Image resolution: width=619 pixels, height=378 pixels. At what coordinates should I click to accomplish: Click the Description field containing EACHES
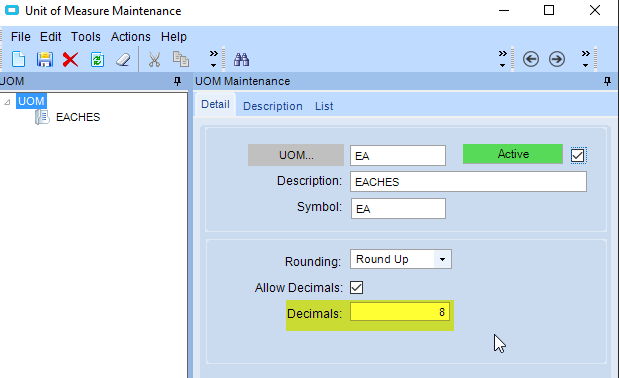tap(468, 182)
